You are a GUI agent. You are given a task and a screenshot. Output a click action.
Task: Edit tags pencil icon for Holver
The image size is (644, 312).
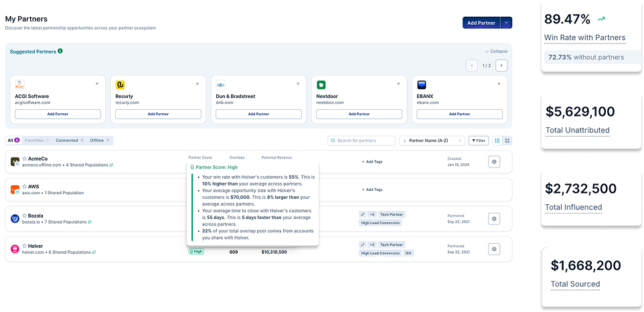point(362,244)
